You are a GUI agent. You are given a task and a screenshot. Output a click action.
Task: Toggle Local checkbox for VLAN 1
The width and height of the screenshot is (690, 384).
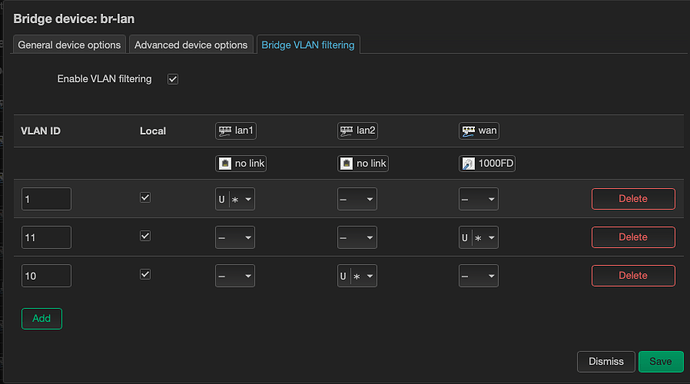[145, 197]
